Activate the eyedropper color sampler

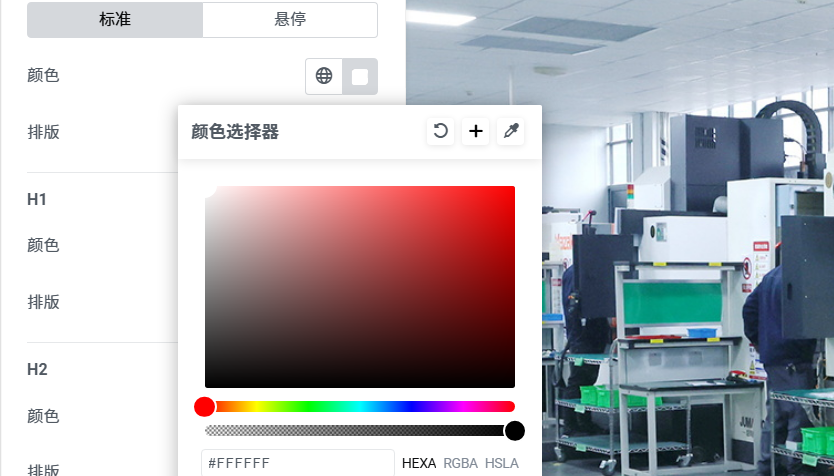pos(511,131)
